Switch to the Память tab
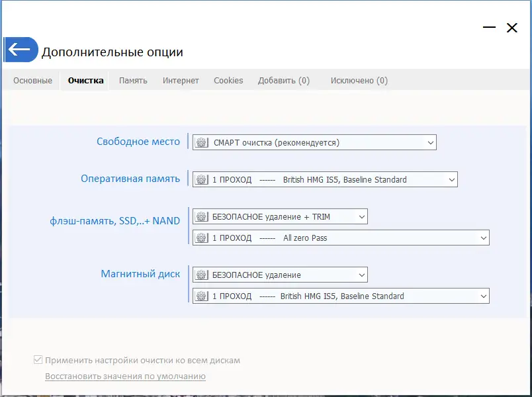The image size is (532, 397). coord(133,80)
